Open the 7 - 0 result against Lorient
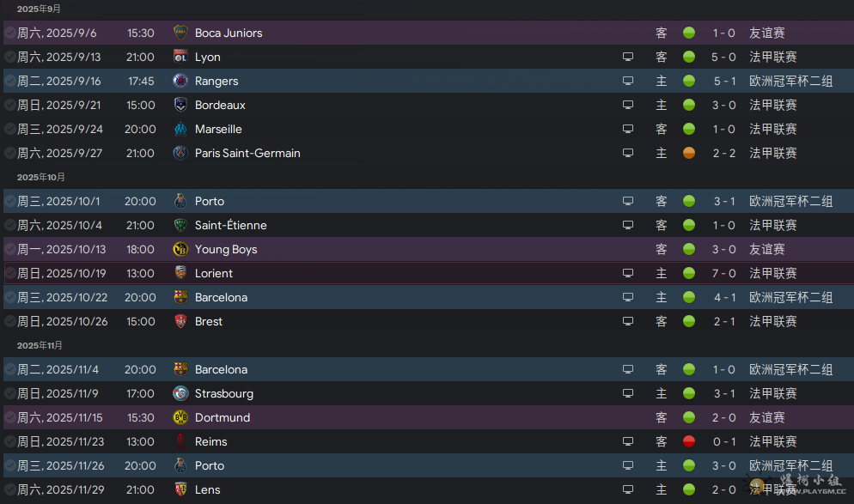The height and width of the screenshot is (504, 854). point(723,273)
